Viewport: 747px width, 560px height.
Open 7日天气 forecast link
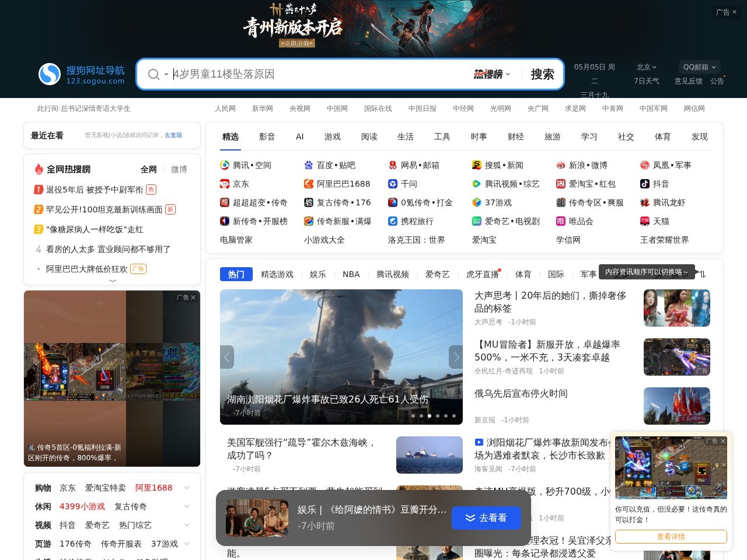(647, 81)
